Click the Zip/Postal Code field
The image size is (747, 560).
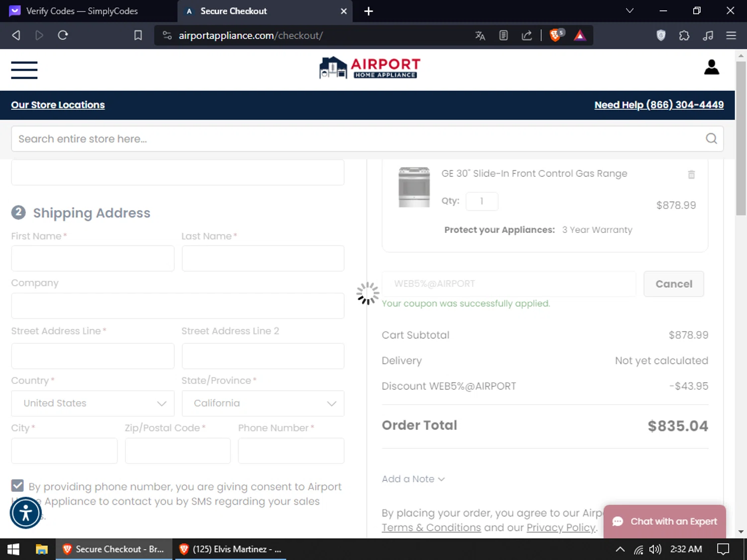click(178, 451)
